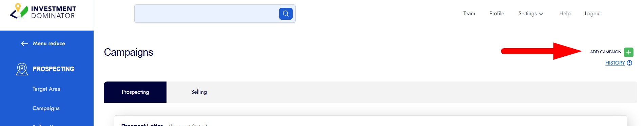Open Campaigns in the sidebar menu

click(46, 108)
